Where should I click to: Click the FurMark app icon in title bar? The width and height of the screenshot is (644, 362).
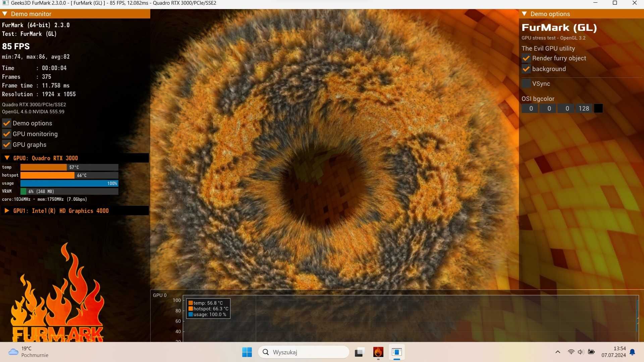click(x=5, y=3)
